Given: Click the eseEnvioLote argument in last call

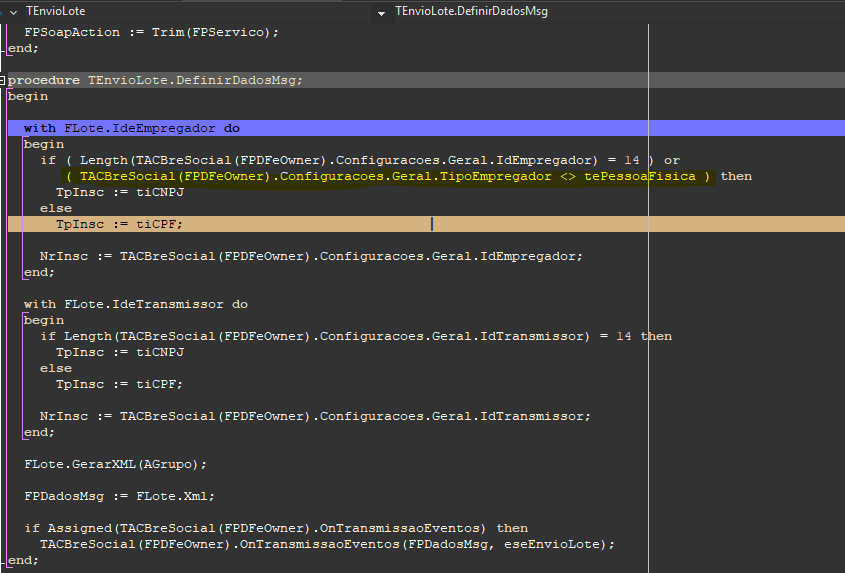Looking at the screenshot, I should click(552, 544).
